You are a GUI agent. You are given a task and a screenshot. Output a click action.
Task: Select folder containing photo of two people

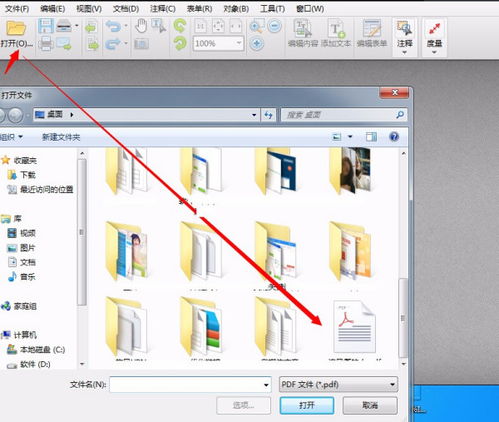(350, 171)
